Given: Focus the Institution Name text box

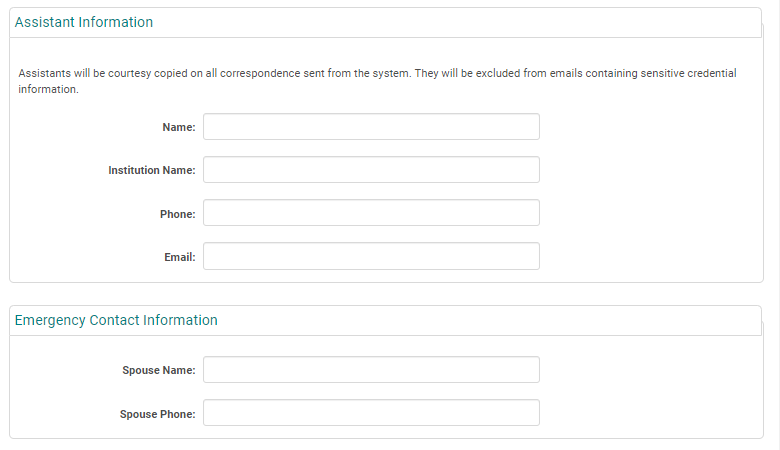Looking at the screenshot, I should [371, 170].
